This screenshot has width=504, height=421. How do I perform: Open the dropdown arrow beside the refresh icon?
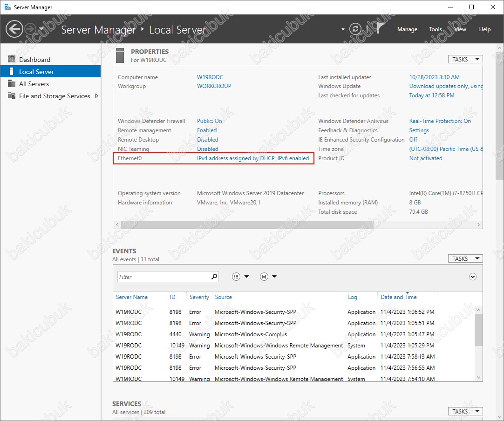click(343, 29)
